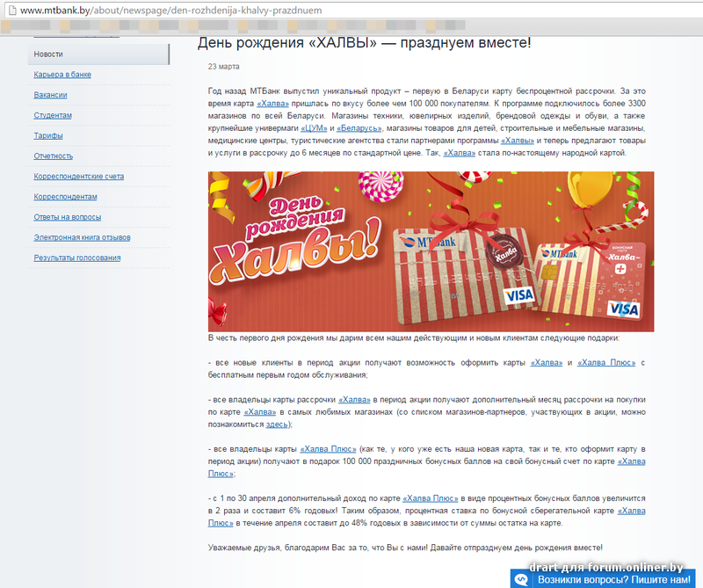Viewport: 703px width, 588px height.
Task: Navigate to Отчетность in the sidebar
Action: [x=54, y=156]
